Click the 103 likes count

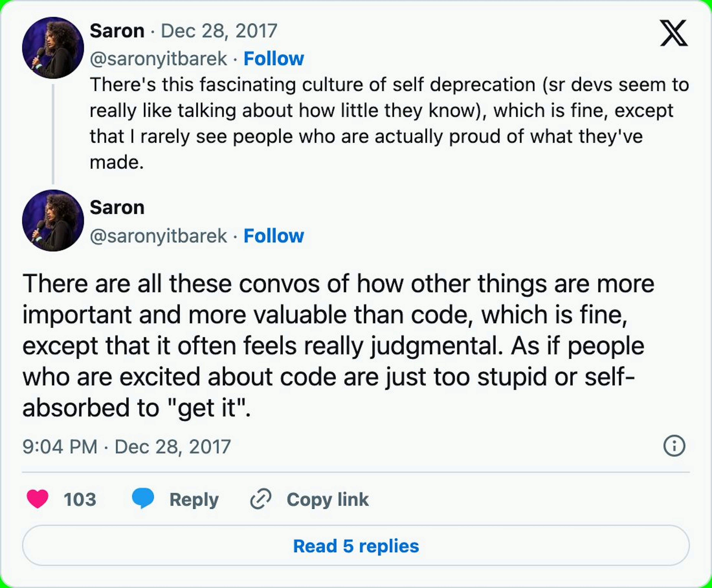[x=80, y=499]
